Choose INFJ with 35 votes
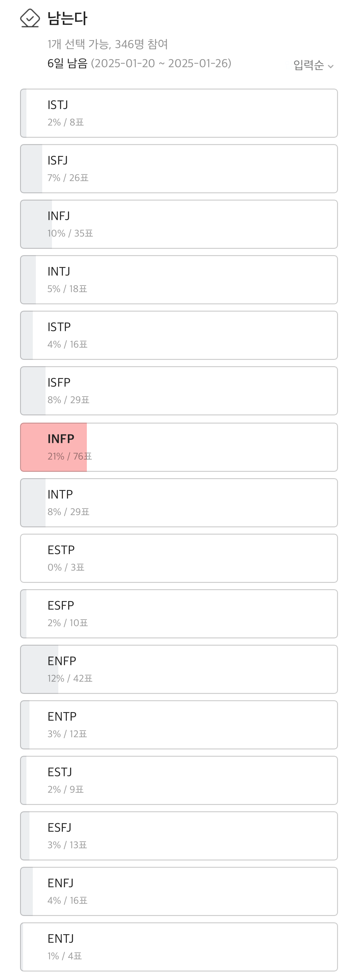Image resolution: width=358 pixels, height=980 pixels. point(179,224)
